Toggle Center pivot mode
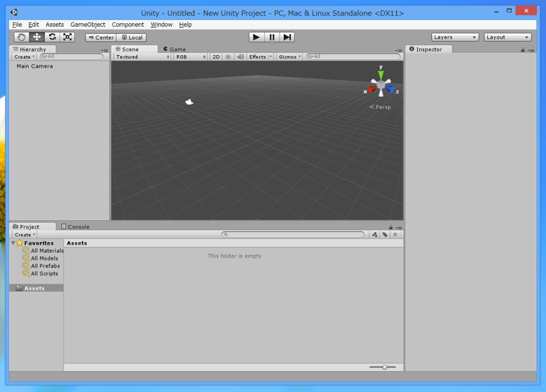This screenshot has height=392, width=546. 101,37
